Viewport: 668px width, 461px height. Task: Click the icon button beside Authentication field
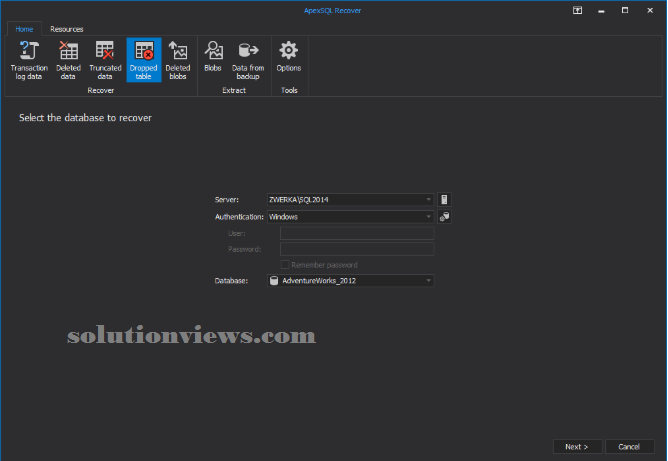coord(444,216)
